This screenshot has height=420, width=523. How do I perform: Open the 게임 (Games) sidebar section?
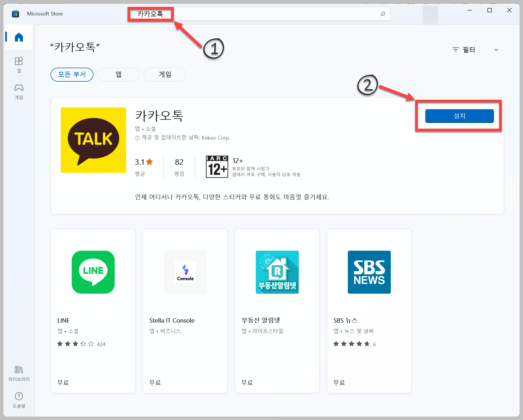pos(19,92)
